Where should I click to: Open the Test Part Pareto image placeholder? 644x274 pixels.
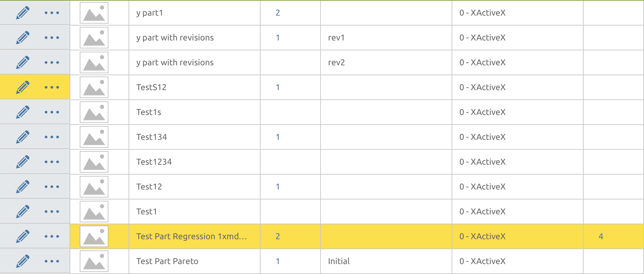click(x=94, y=261)
